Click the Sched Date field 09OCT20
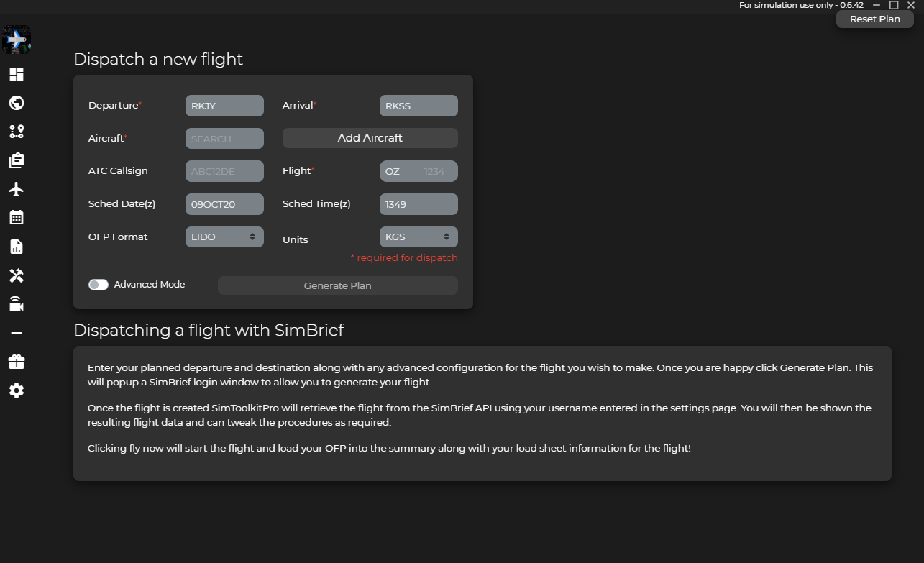 tap(224, 204)
